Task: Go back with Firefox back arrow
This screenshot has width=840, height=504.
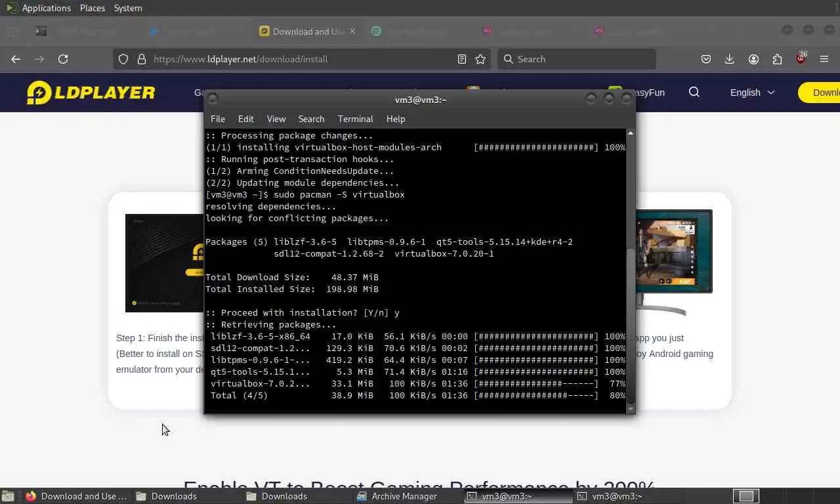Action: click(16, 59)
